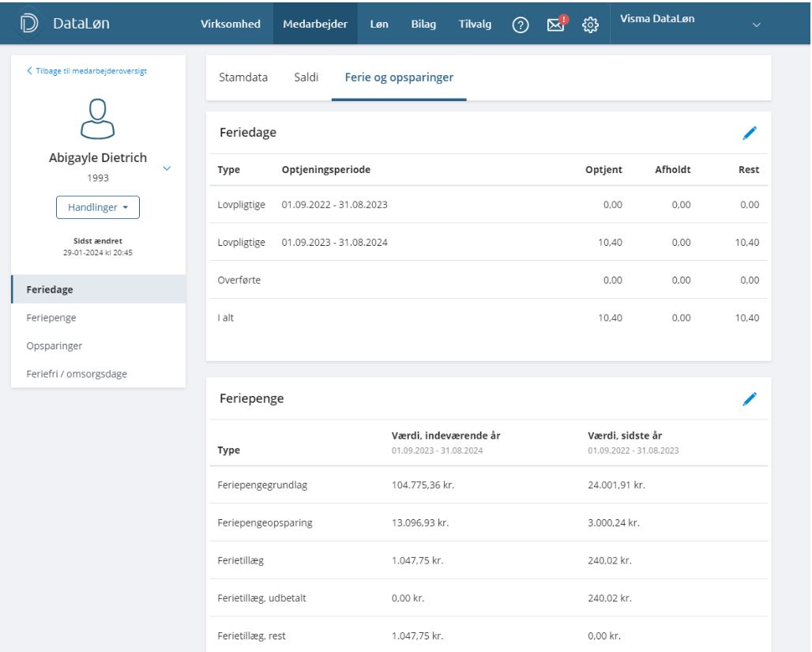Viewport: 812px width, 652px height.
Task: Open the settings gear icon
Action: tap(590, 24)
